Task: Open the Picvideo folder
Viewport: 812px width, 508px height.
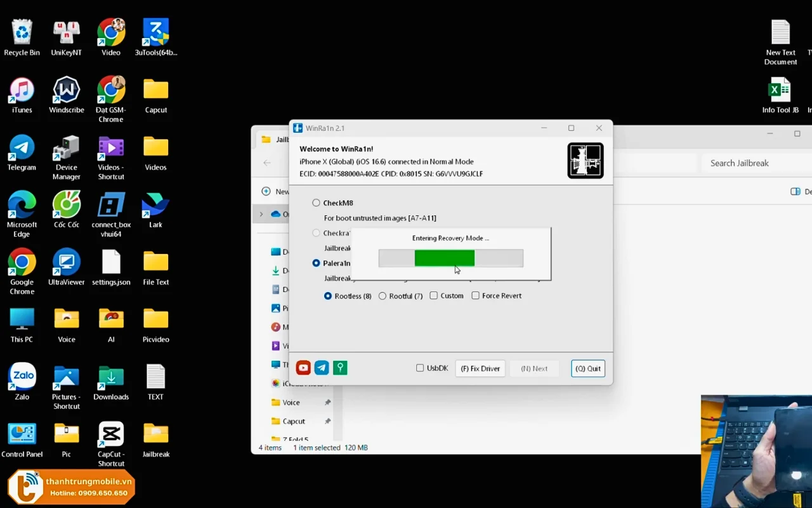Action: pos(155,324)
